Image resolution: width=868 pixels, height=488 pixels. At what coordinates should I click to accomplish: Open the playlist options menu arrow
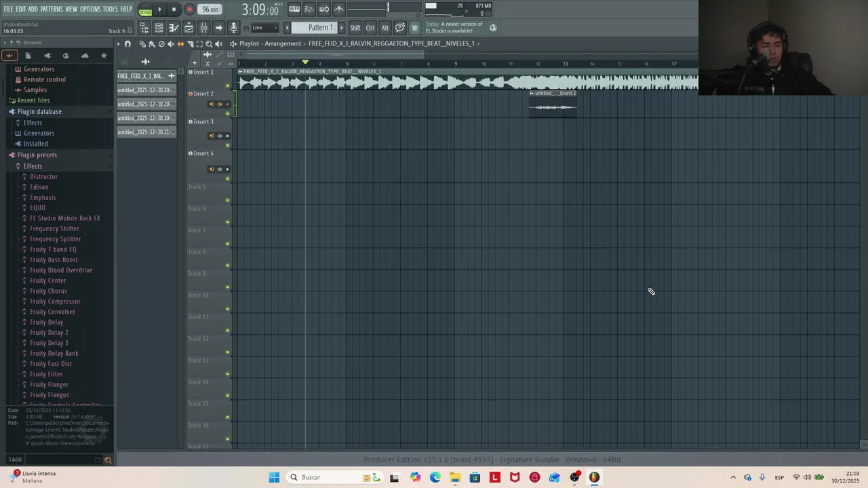[118, 44]
